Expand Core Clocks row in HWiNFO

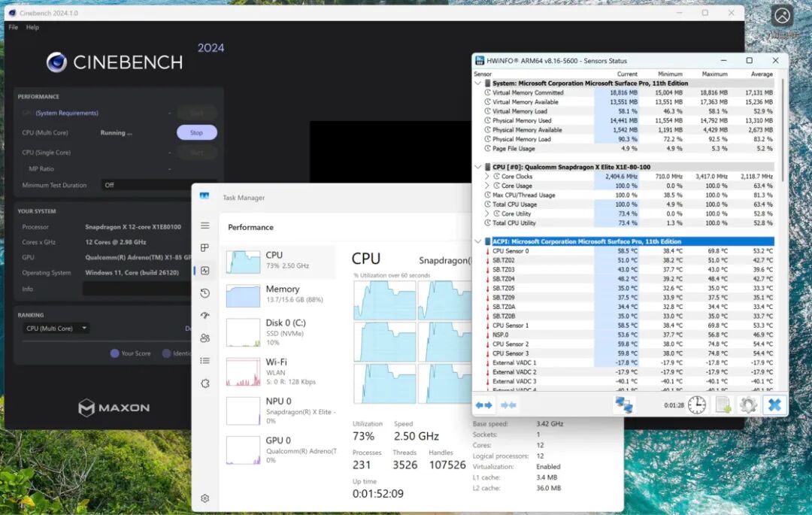pos(486,177)
